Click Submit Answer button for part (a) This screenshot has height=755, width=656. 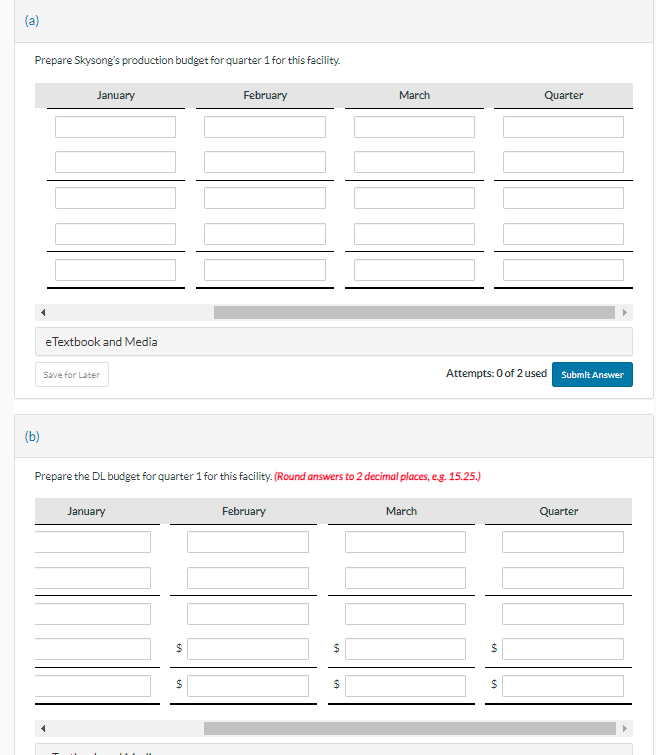592,375
